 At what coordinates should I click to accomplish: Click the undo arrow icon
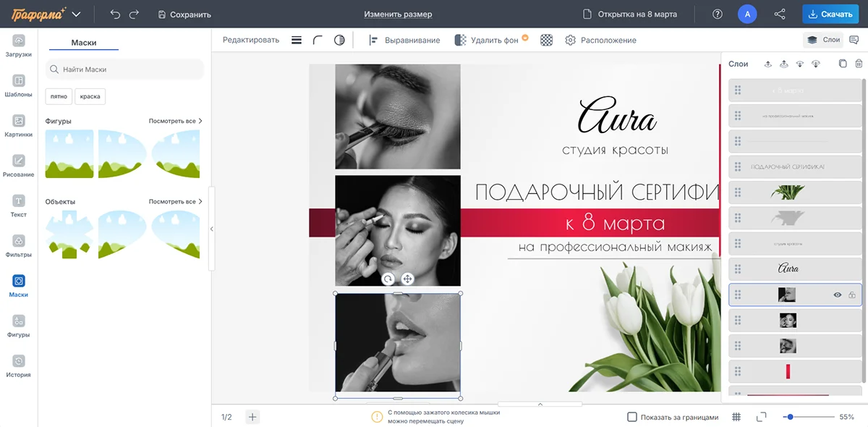(x=115, y=14)
